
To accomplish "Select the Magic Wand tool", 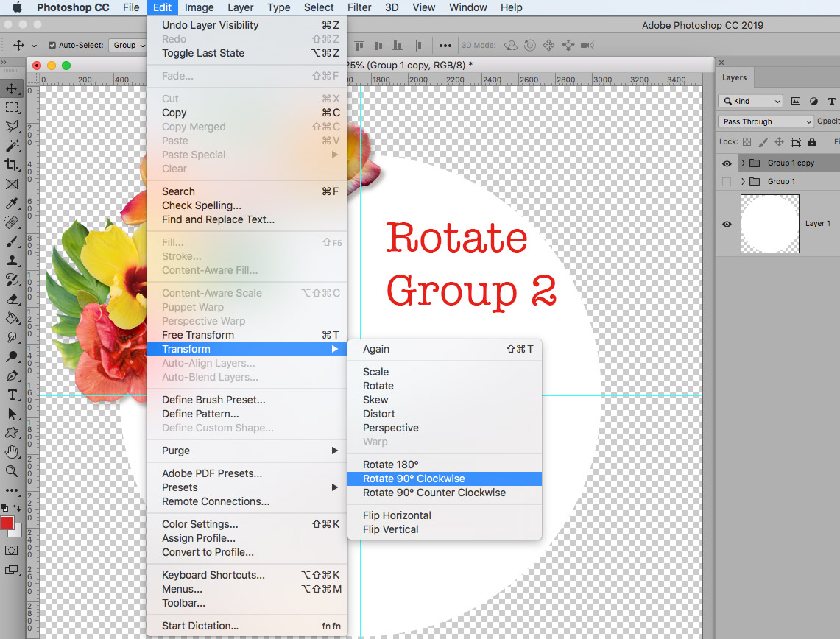I will [11, 146].
